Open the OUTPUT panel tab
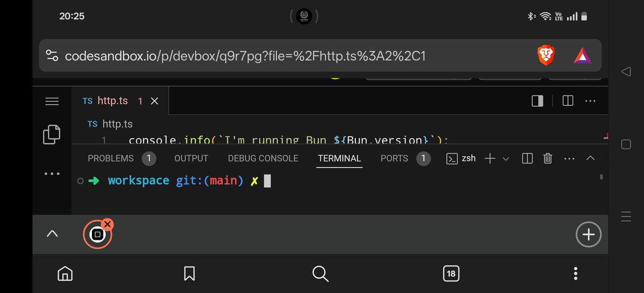 click(x=191, y=158)
